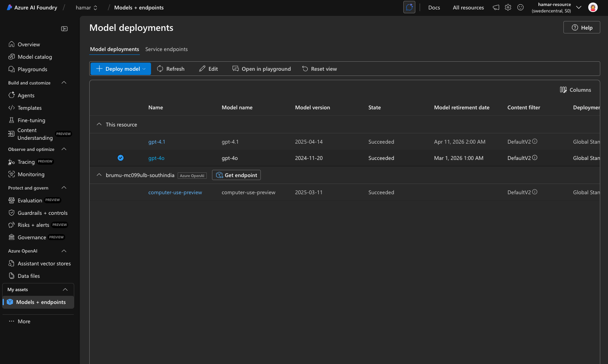Open the user profile avatar

[593, 7]
